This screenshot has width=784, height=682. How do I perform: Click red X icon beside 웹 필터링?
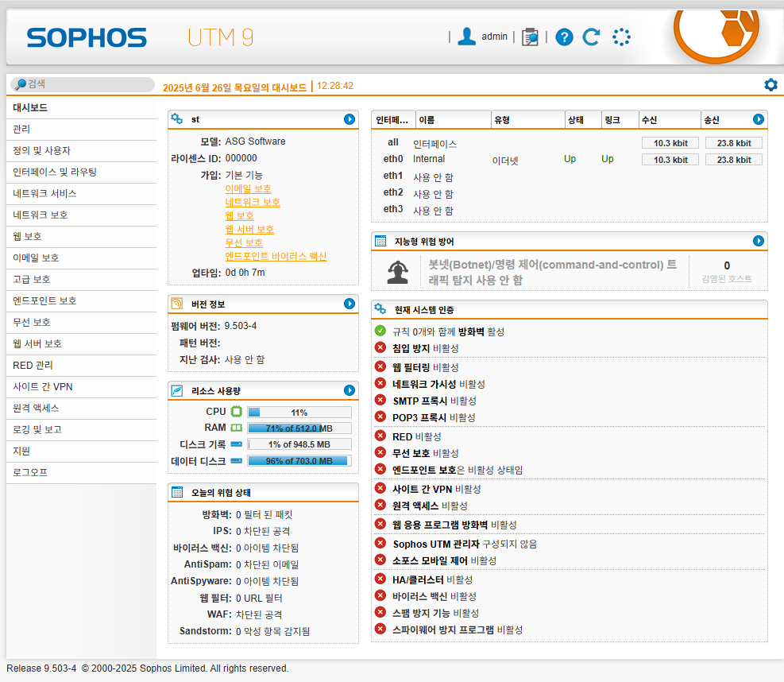(380, 366)
